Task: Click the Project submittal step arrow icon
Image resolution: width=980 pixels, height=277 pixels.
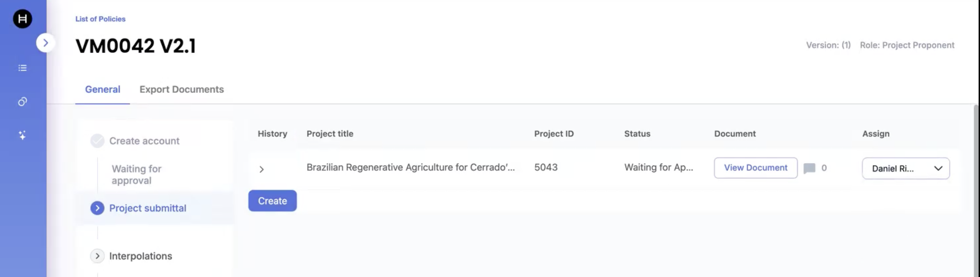Action: click(97, 208)
